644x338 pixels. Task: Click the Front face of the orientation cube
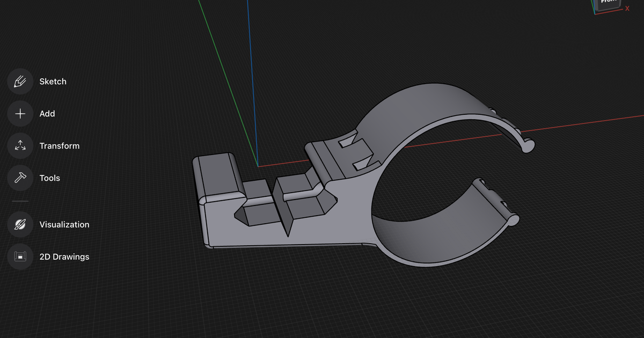608,3
